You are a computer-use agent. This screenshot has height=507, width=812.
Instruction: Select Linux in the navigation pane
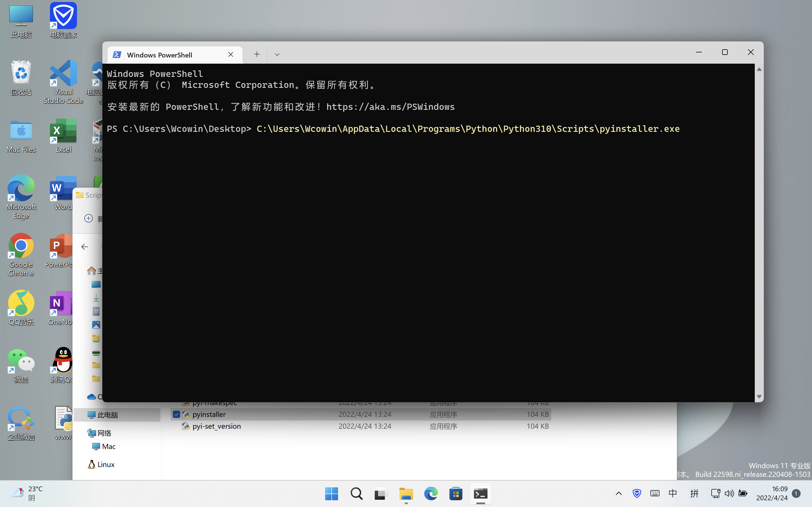tap(106, 464)
